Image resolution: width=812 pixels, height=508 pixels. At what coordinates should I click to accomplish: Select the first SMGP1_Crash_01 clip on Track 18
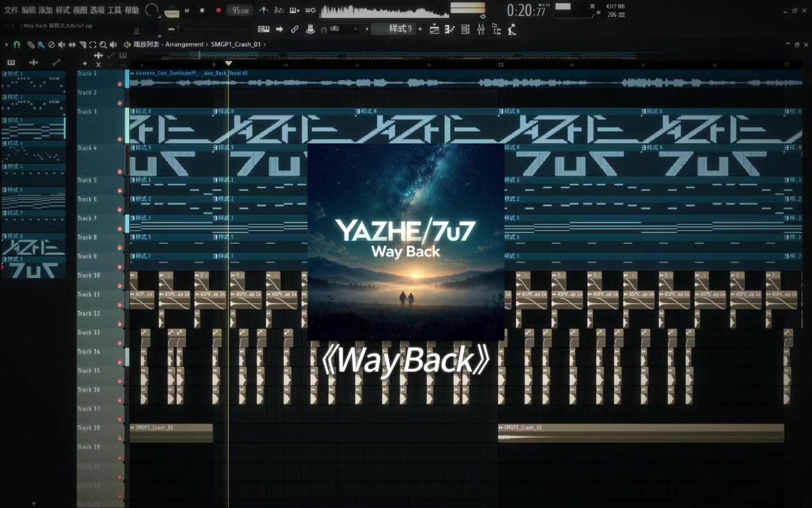click(171, 433)
